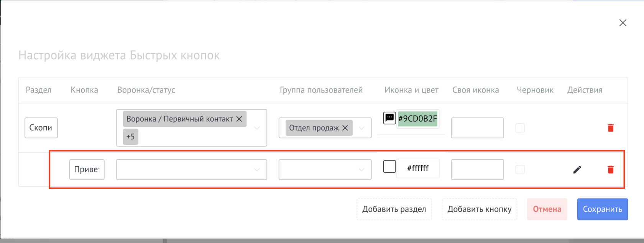Delete the Привет button row via trash icon
The image size is (644, 243).
click(611, 170)
